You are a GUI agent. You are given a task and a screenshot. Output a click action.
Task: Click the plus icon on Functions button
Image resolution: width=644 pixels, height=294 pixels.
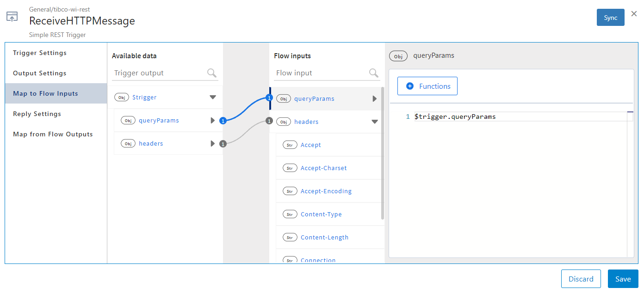[x=409, y=86]
